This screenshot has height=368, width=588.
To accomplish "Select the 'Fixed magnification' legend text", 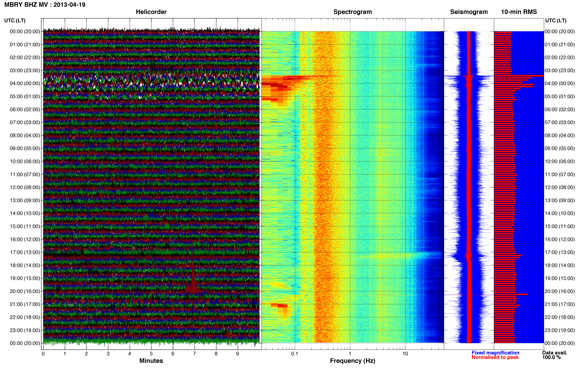I will point(495,353).
